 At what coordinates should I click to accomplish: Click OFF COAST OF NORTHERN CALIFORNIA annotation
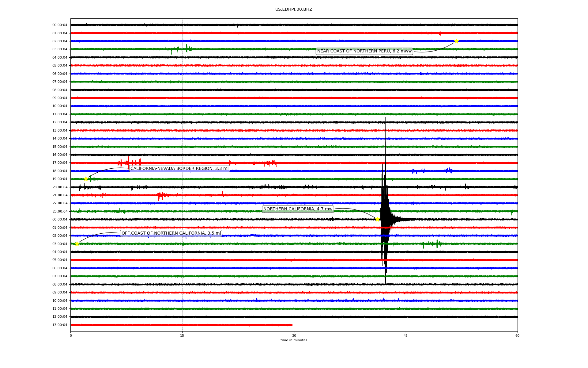(x=171, y=233)
